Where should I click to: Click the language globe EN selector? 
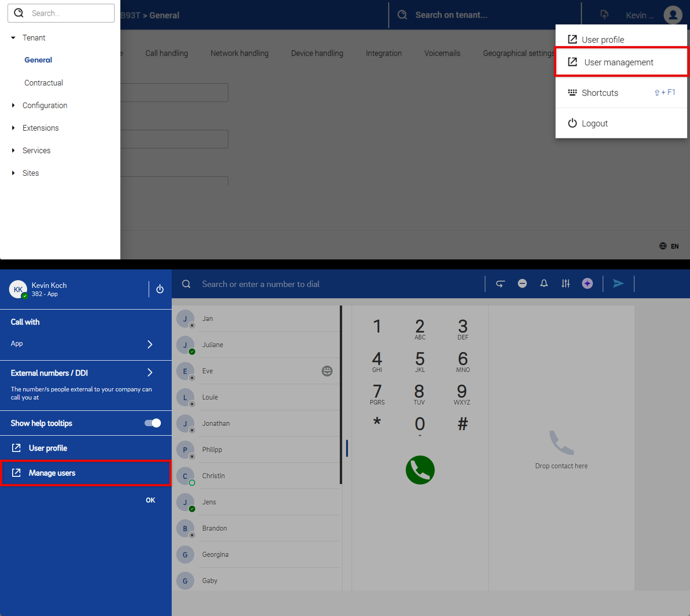669,246
